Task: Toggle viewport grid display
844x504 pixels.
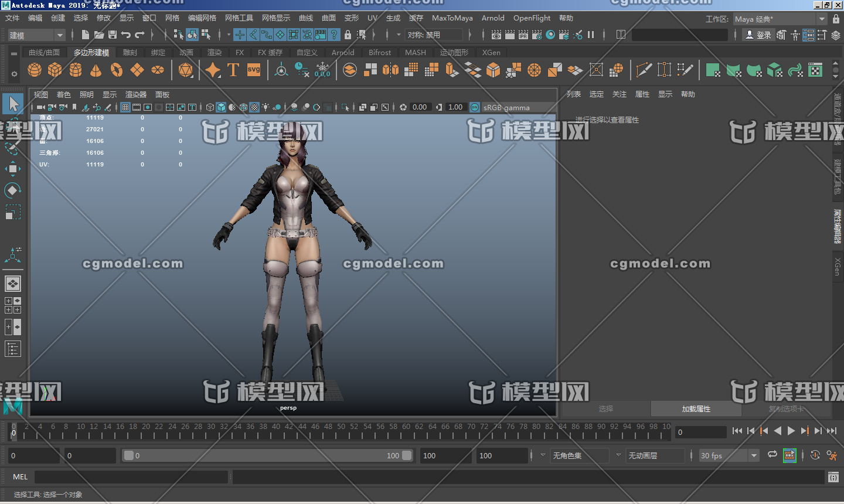Action: (125, 107)
